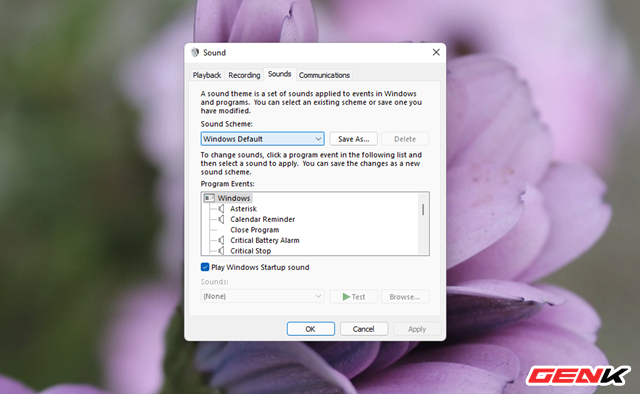Select the Critical Stop event
Viewport: 640px width, 394px height.
[x=251, y=251]
